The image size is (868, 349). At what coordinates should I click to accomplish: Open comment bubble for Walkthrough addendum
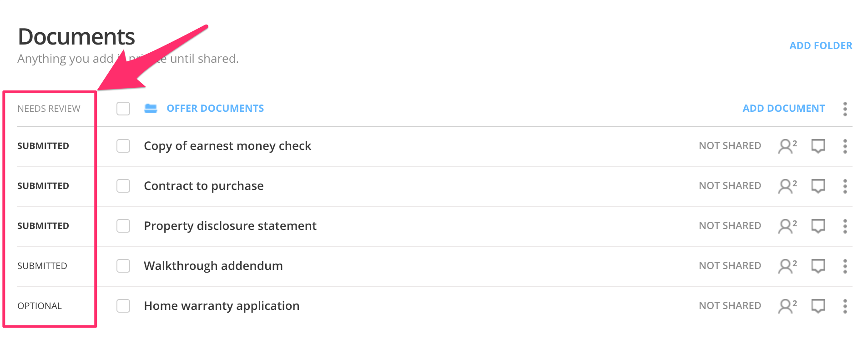818,266
